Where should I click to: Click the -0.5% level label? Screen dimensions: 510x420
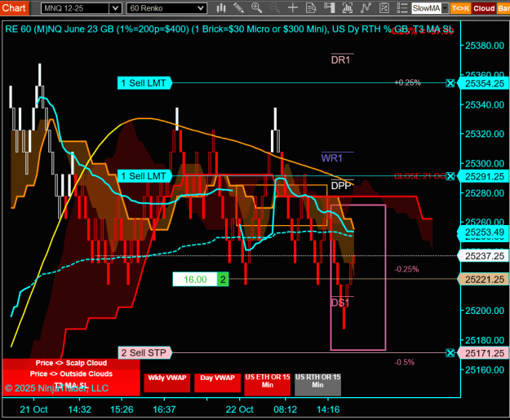click(404, 362)
